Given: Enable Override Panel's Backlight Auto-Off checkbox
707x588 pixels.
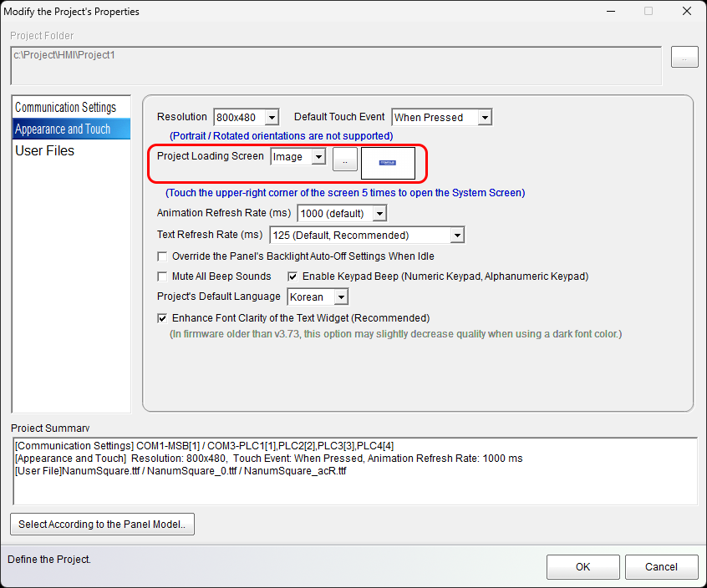Looking at the screenshot, I should tap(163, 256).
